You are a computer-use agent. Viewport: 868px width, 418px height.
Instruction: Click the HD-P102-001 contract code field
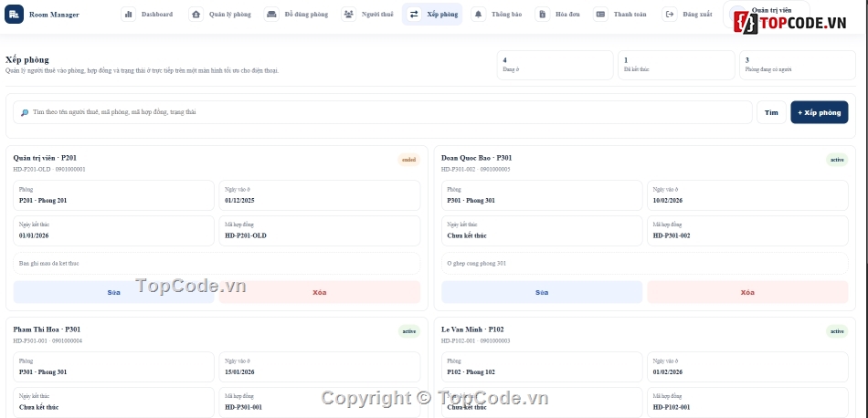pyautogui.click(x=748, y=402)
